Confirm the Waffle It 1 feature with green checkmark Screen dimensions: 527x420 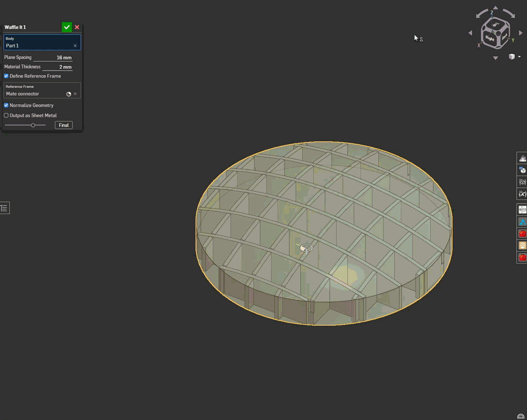click(x=67, y=27)
